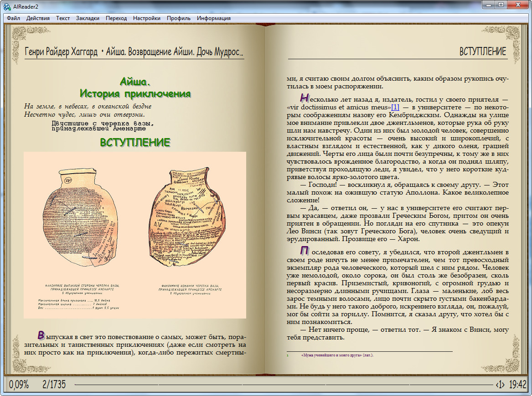Image resolution: width=532 pixels, height=396 pixels.
Task: Click the paragraph starting with drop cap П
Action: (398, 287)
